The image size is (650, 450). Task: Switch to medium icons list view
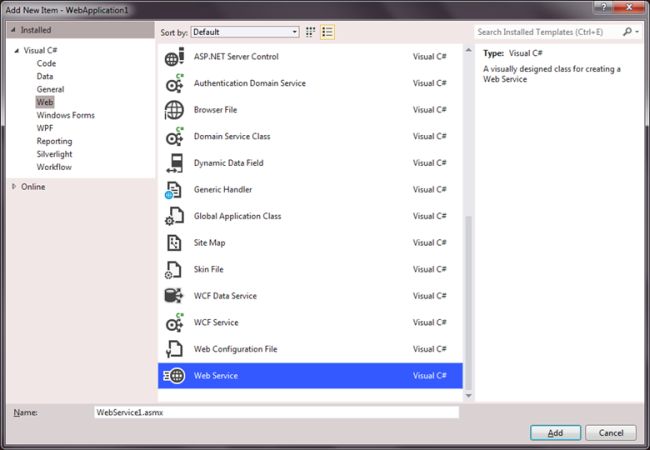(327, 32)
